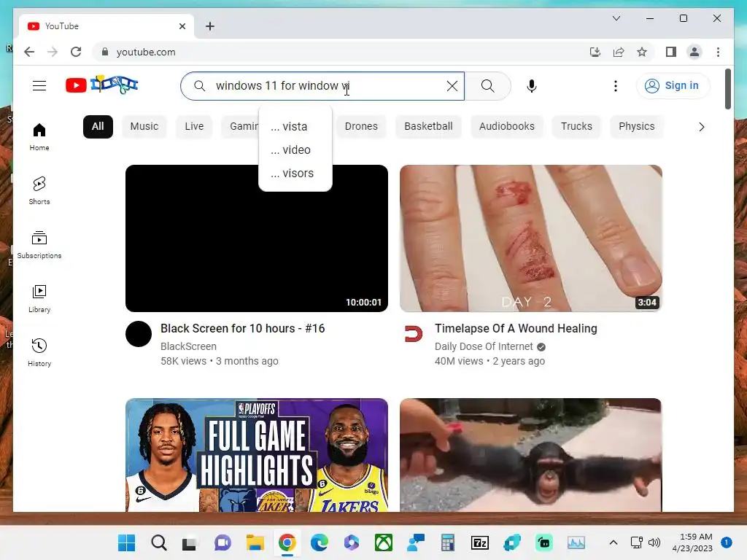Select the Trucks category chip
Viewport: 747px width, 560px height.
point(576,126)
